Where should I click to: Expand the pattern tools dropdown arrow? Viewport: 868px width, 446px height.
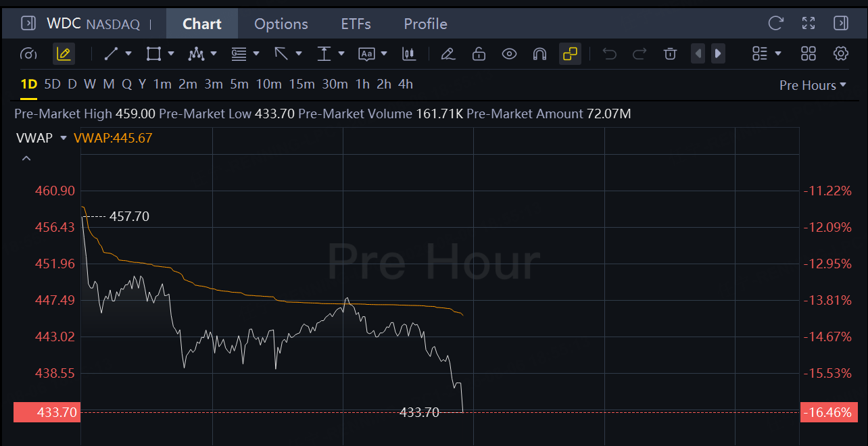(x=214, y=53)
